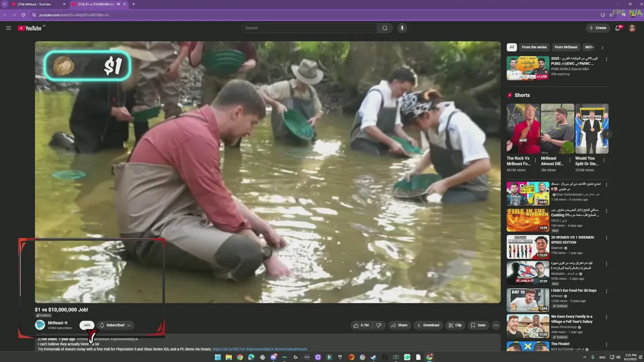Select From the series chip

click(534, 47)
